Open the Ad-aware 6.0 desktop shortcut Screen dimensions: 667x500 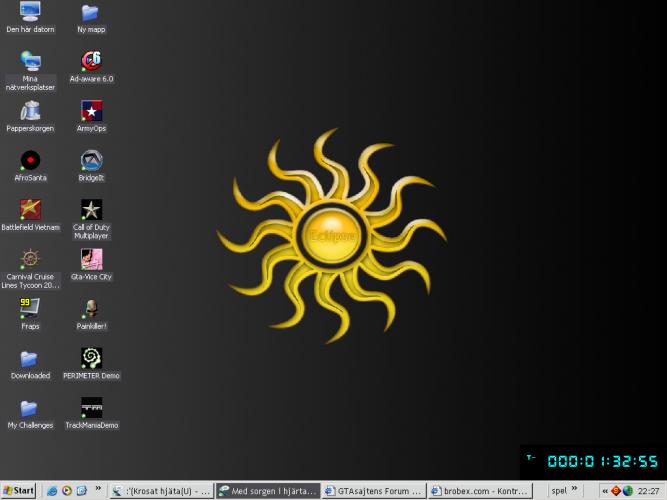(91, 61)
